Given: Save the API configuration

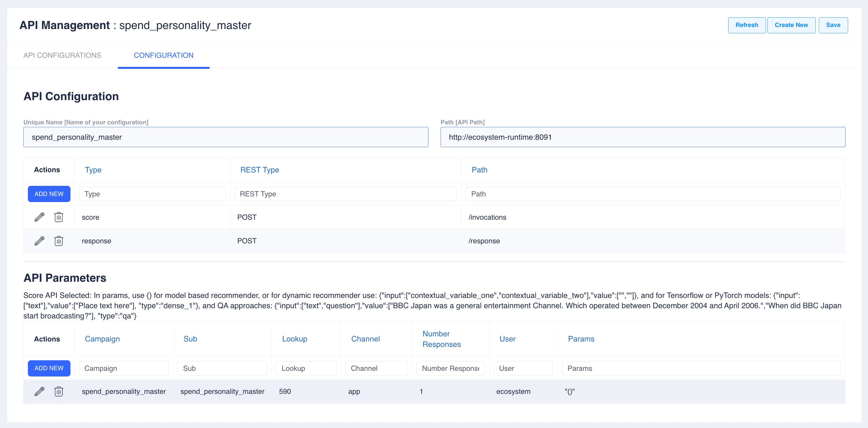Looking at the screenshot, I should pyautogui.click(x=833, y=25).
